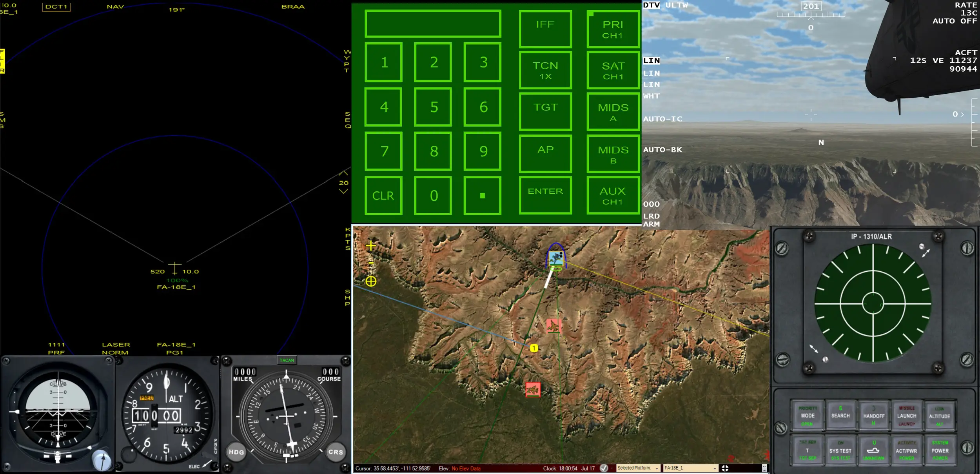Click the gray checkmark icon beside clock
Screen dimensions: 980x474
(604, 468)
